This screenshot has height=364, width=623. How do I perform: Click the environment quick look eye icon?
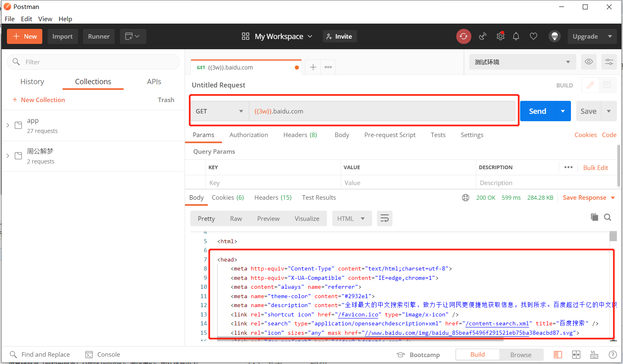coord(588,62)
